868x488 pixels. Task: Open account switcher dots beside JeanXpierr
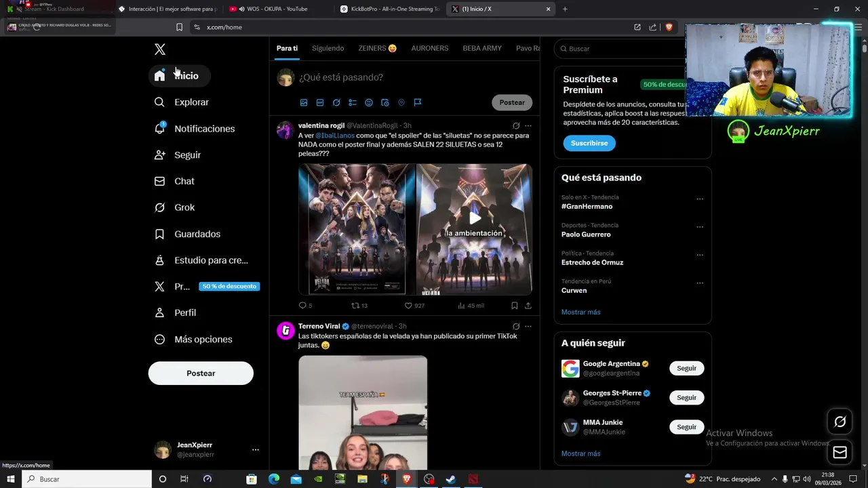point(256,449)
